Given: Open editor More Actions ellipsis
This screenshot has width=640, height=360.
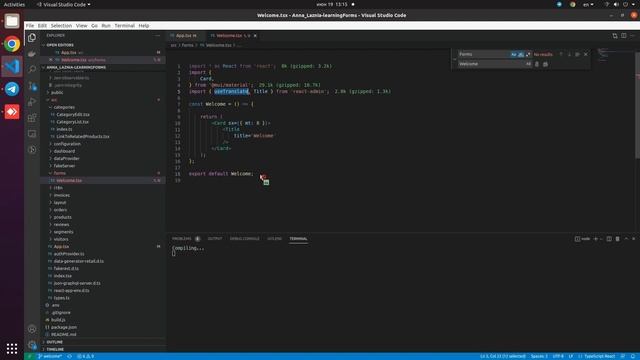Looking at the screenshot, I should coord(632,36).
